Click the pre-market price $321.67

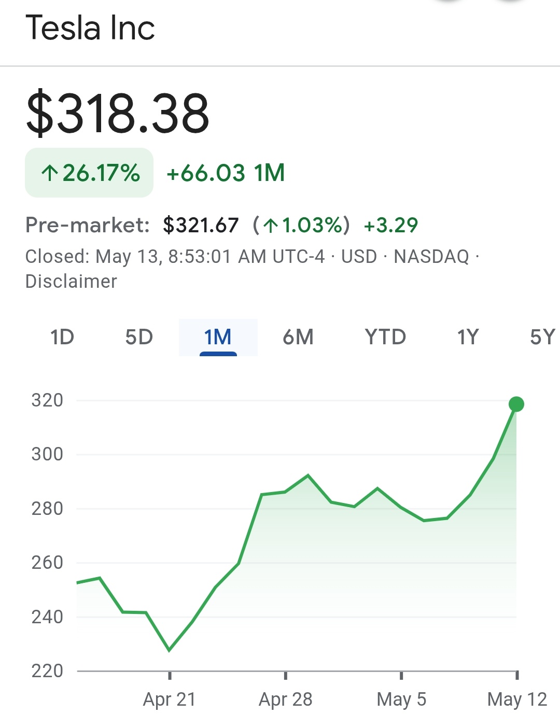[201, 225]
